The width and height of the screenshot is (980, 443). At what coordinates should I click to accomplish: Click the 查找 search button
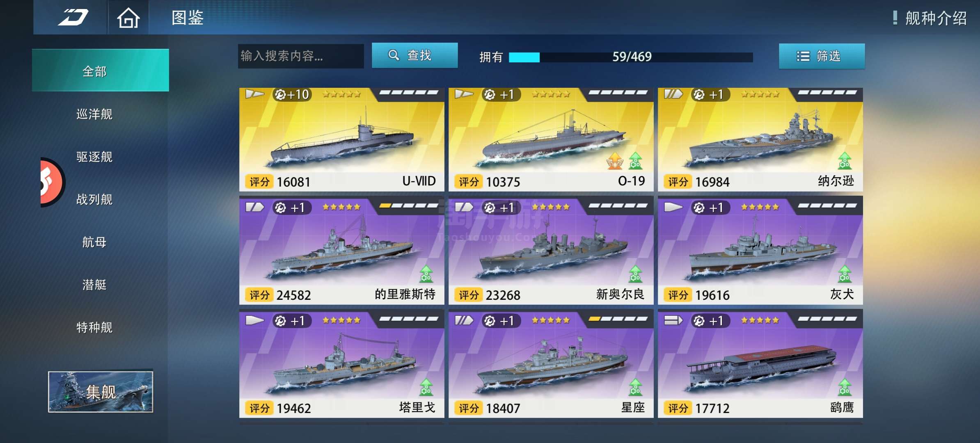pos(414,55)
